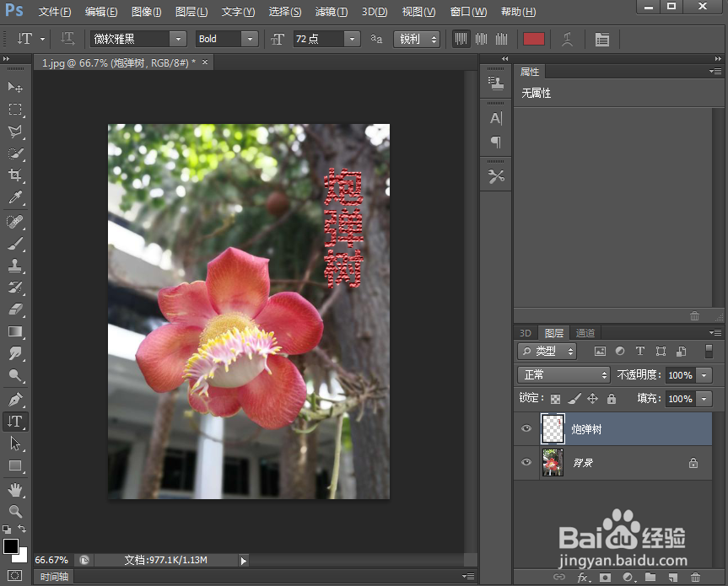Open the 图层 menu
The width and height of the screenshot is (728, 586).
[191, 12]
